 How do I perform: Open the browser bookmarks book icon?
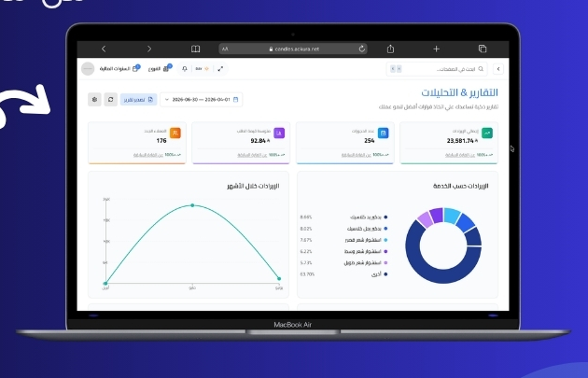click(195, 49)
